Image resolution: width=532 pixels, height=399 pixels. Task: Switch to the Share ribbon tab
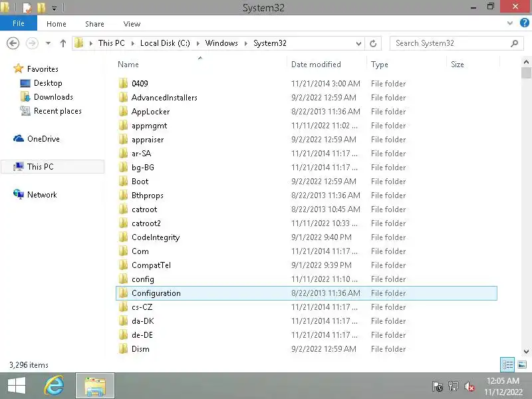pyautogui.click(x=94, y=24)
